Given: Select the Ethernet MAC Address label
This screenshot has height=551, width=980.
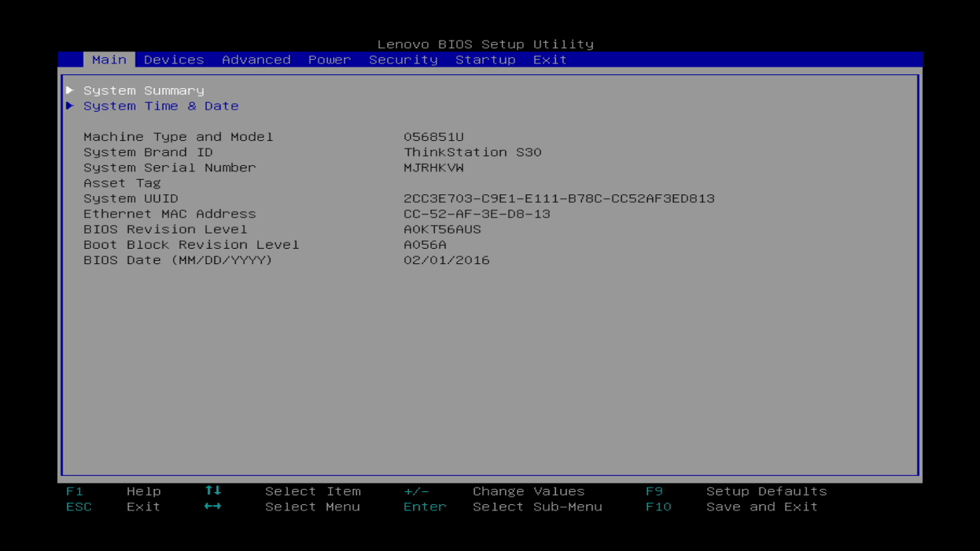Looking at the screenshot, I should (170, 214).
